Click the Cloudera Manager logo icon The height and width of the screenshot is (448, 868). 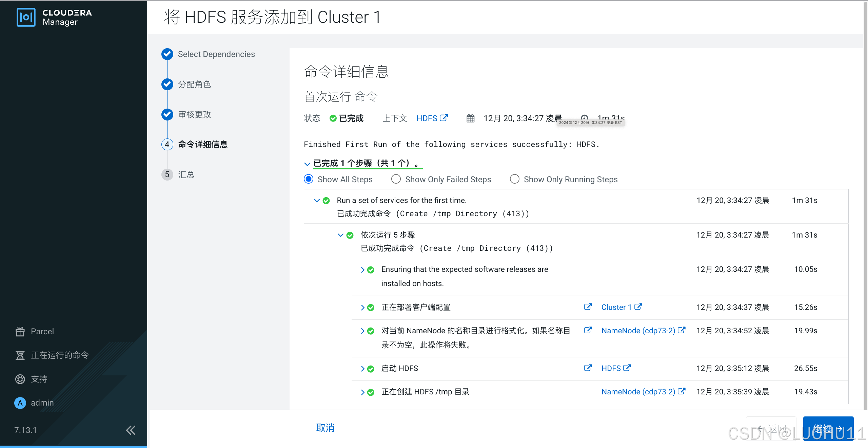pos(26,17)
